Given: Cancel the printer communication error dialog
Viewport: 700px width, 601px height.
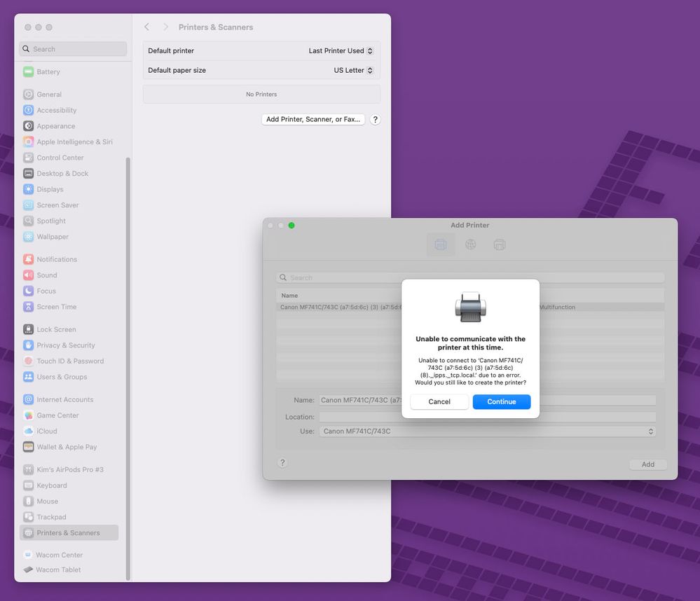Looking at the screenshot, I should pyautogui.click(x=439, y=402).
